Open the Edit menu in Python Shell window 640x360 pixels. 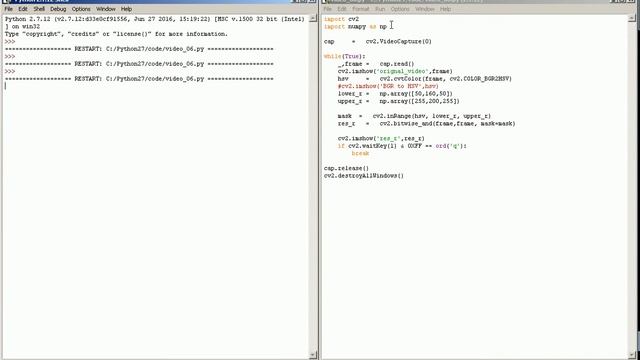[x=23, y=9]
